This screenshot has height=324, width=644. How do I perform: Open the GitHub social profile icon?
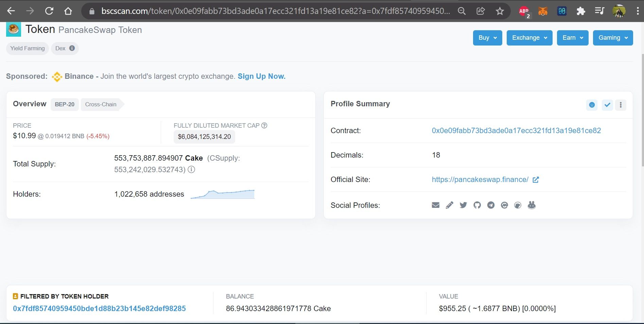477,205
